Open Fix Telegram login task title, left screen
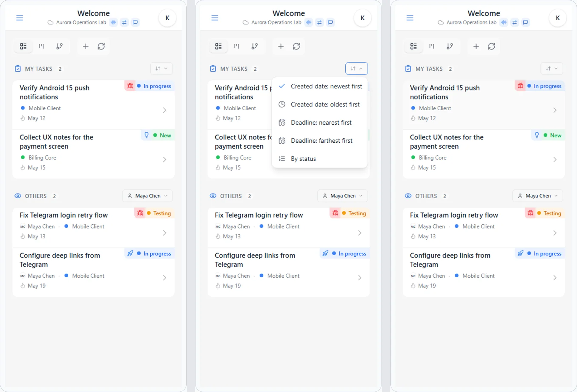 tap(64, 215)
